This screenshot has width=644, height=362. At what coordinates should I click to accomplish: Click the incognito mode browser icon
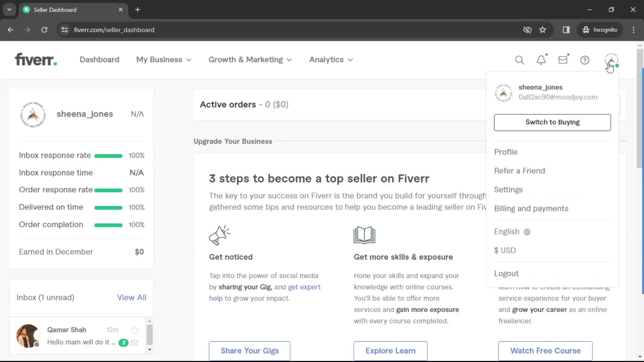click(x=585, y=29)
